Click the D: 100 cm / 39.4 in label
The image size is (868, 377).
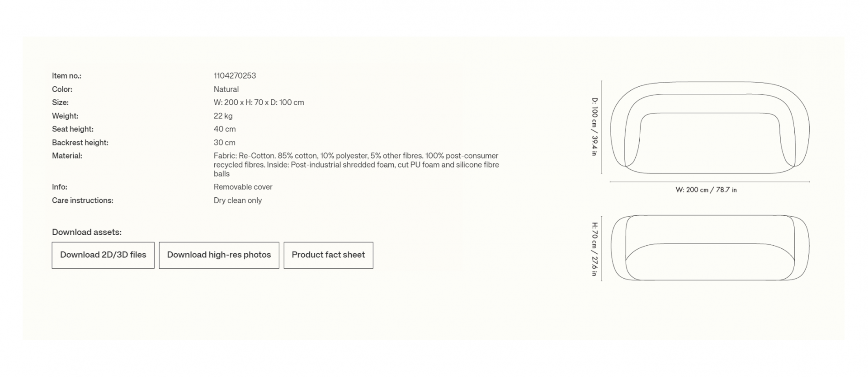594,127
